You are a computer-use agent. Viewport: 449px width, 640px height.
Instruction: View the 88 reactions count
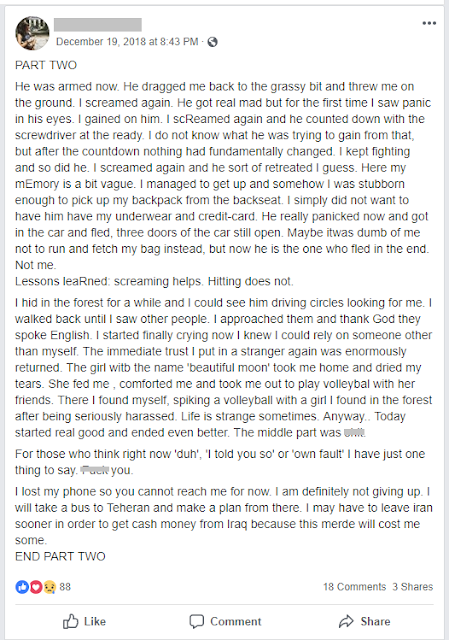(x=65, y=587)
